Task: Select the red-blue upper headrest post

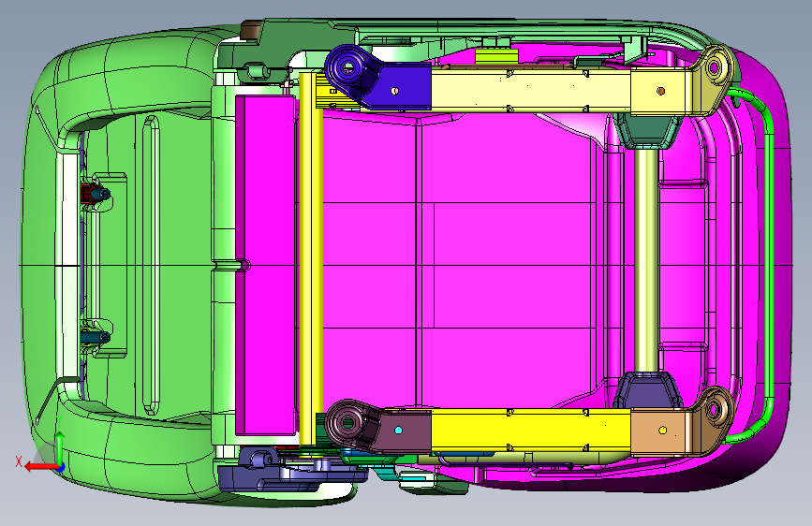Action: click(95, 194)
